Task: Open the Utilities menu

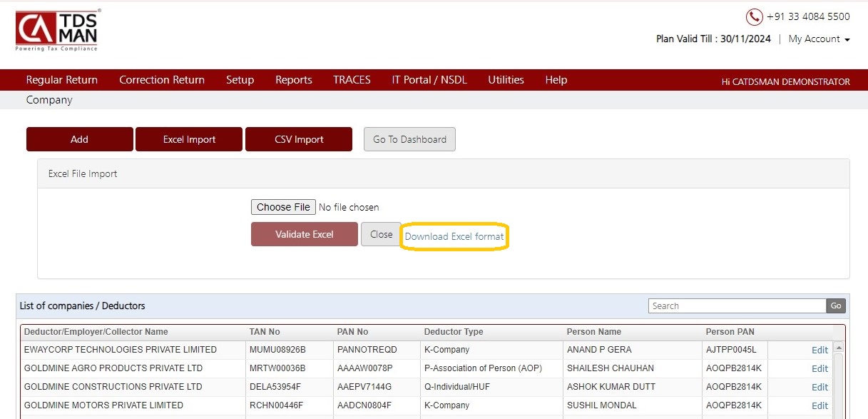Action: coord(506,80)
